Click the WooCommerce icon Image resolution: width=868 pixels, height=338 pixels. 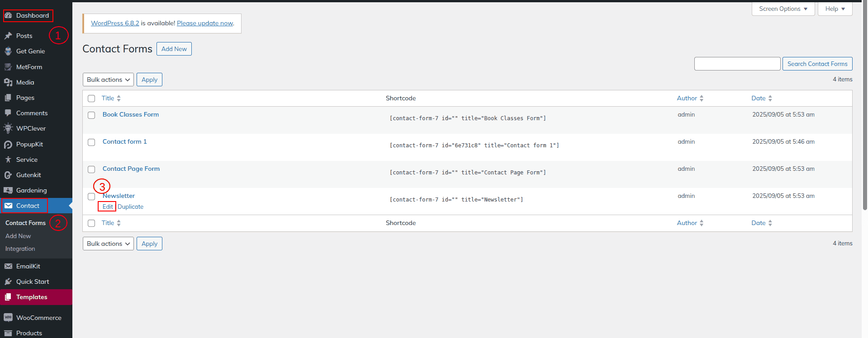(8, 318)
